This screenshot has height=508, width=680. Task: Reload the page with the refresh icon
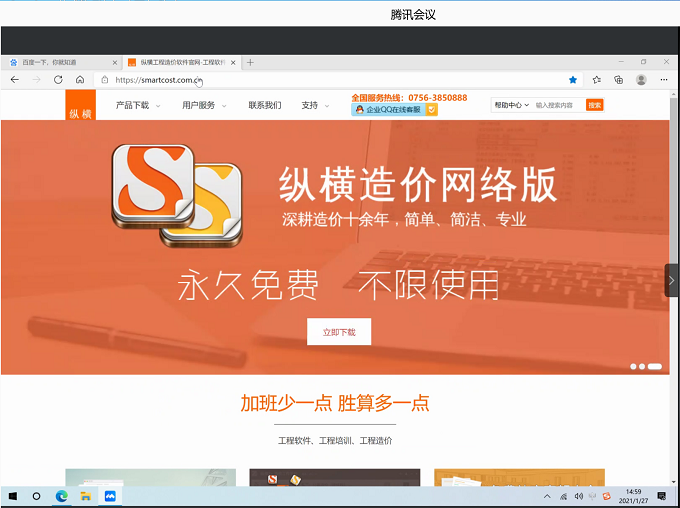tap(58, 80)
